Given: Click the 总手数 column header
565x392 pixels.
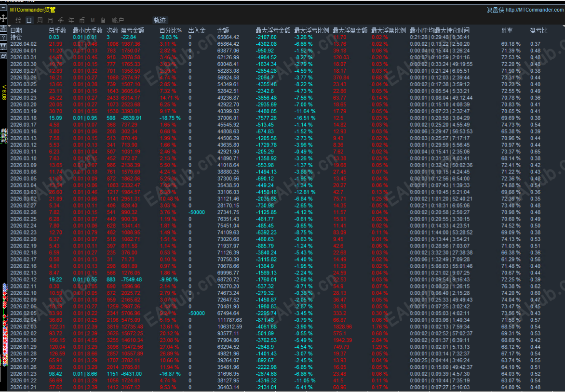Looking at the screenshot, I should 57,31.
